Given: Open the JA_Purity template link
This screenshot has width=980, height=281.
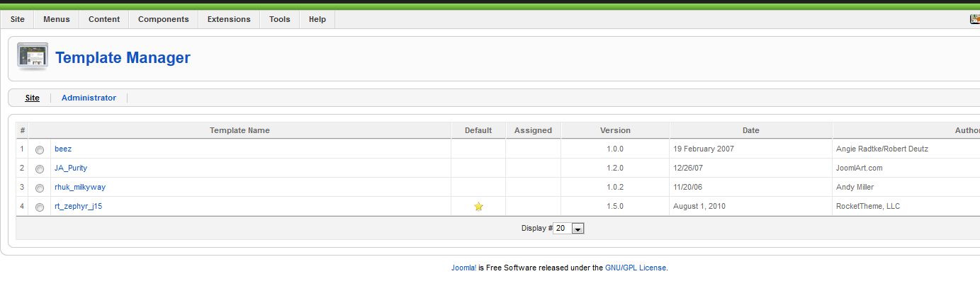Looking at the screenshot, I should click(71, 168).
